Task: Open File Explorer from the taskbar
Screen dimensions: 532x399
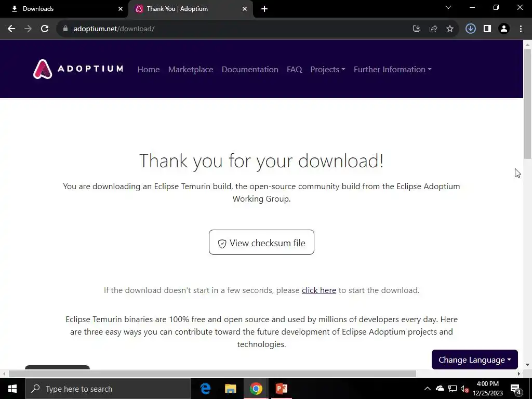Action: [230, 389]
